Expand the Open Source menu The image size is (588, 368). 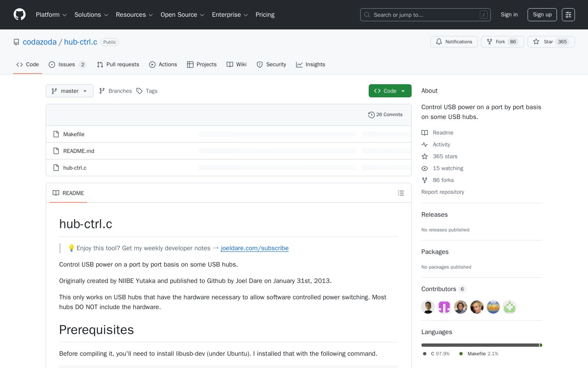click(183, 15)
